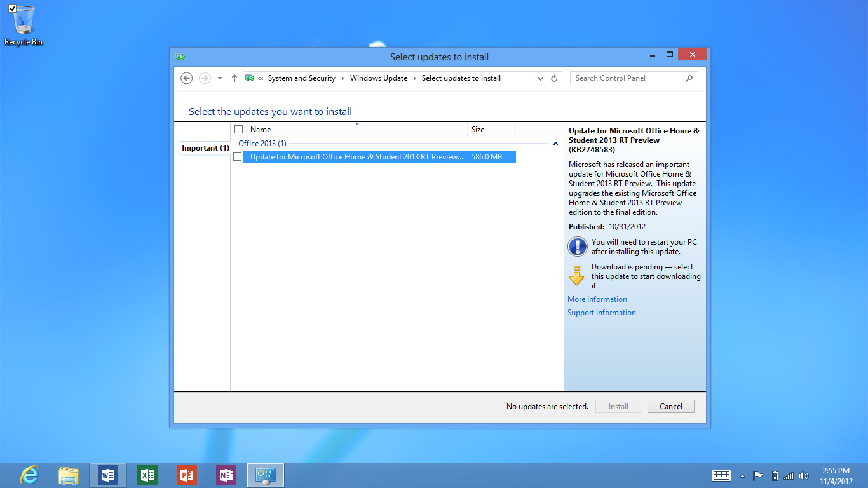Refresh the Select updates to install page

click(x=554, y=78)
